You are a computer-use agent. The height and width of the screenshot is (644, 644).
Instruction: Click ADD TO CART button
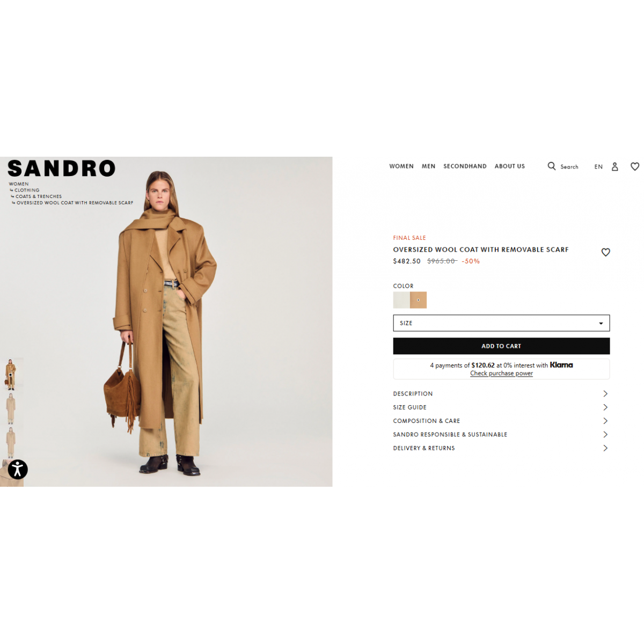coord(501,346)
